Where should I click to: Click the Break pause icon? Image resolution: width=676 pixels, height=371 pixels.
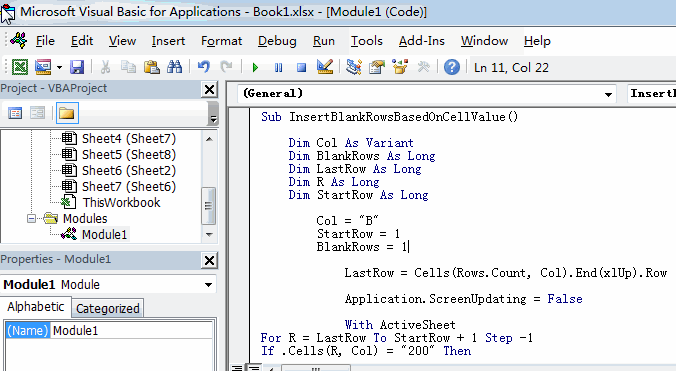(279, 68)
